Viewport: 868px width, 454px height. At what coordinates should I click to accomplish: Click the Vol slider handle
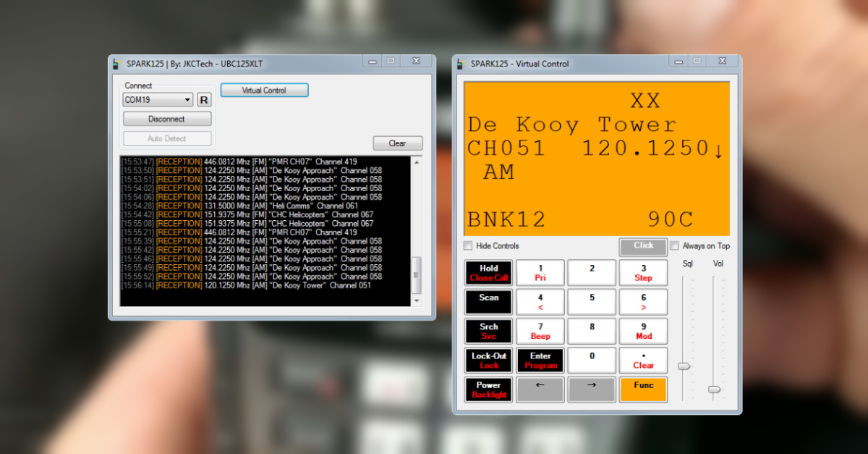click(x=715, y=390)
